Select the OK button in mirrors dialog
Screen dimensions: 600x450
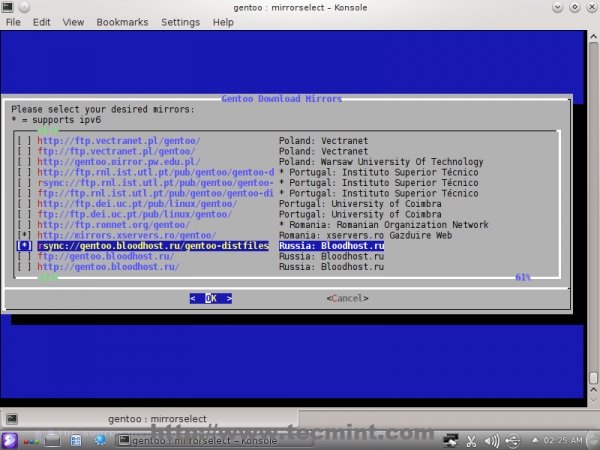pos(211,298)
